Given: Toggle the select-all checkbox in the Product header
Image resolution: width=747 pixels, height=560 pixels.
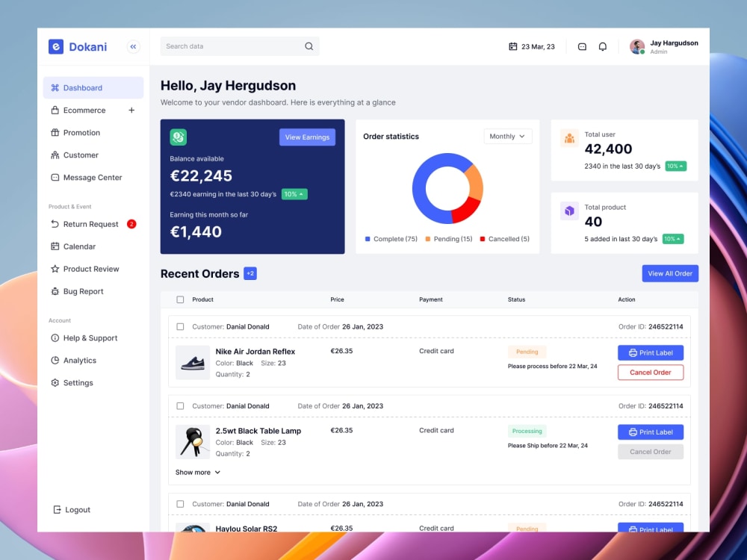Looking at the screenshot, I should click(180, 299).
